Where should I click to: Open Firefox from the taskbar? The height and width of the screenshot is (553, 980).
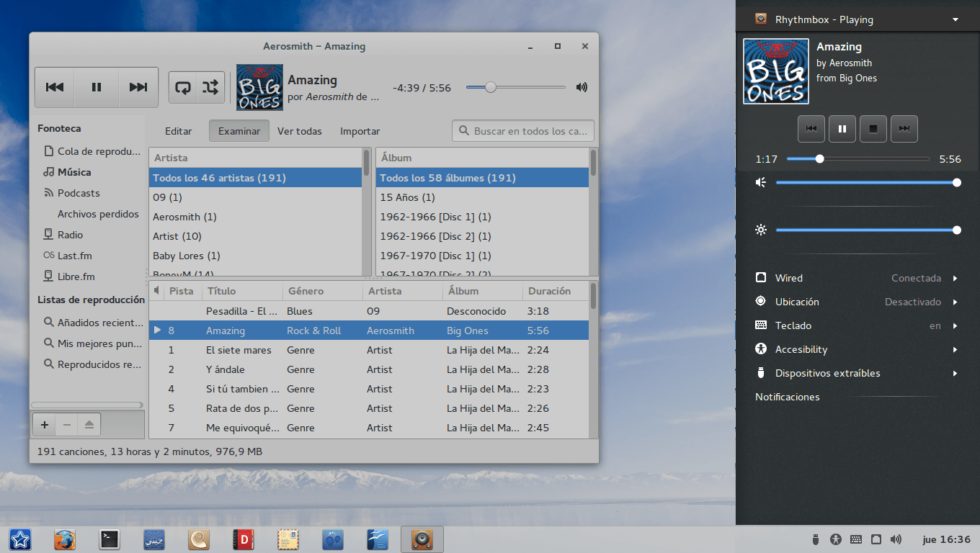[65, 539]
